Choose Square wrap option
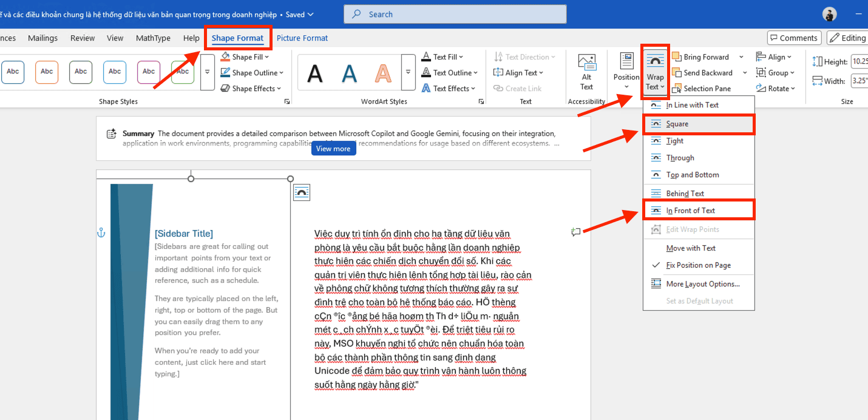The image size is (868, 420). [x=699, y=124]
